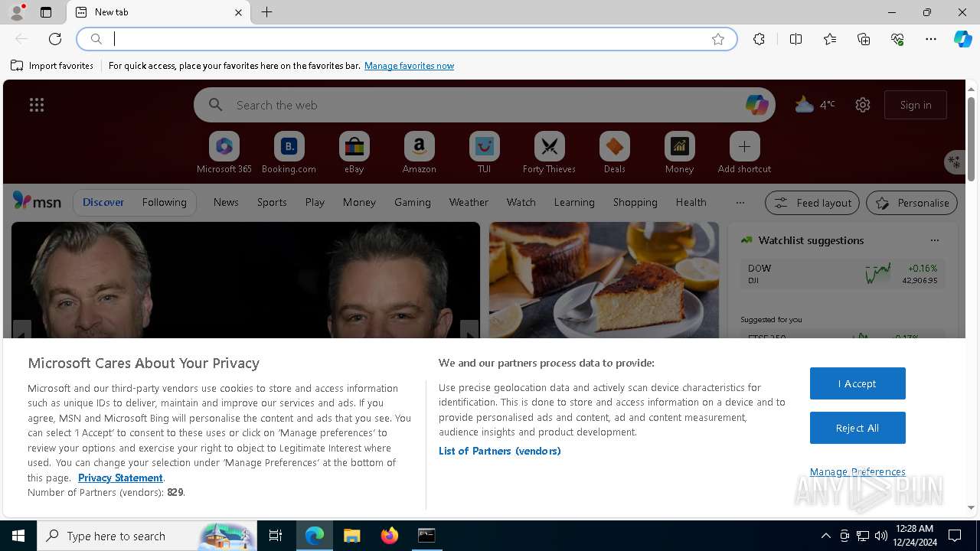Toggle the seasonal snowflake effect button
Image resolution: width=980 pixels, height=551 pixels.
click(x=954, y=161)
